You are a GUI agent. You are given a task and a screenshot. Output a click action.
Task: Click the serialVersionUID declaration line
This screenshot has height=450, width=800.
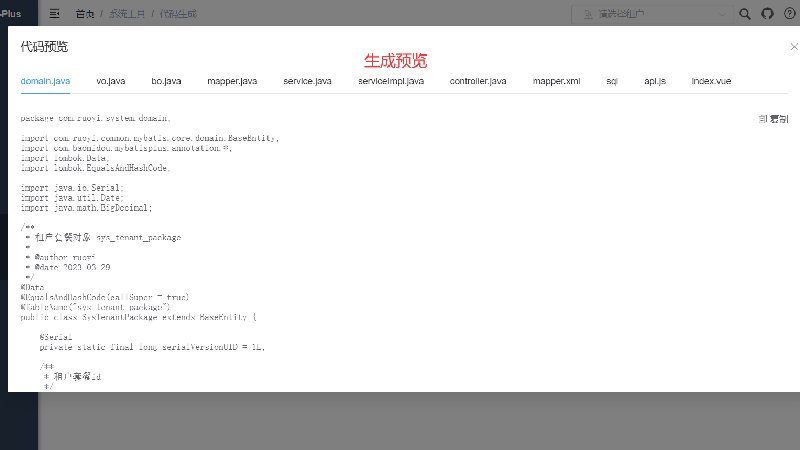tap(152, 347)
